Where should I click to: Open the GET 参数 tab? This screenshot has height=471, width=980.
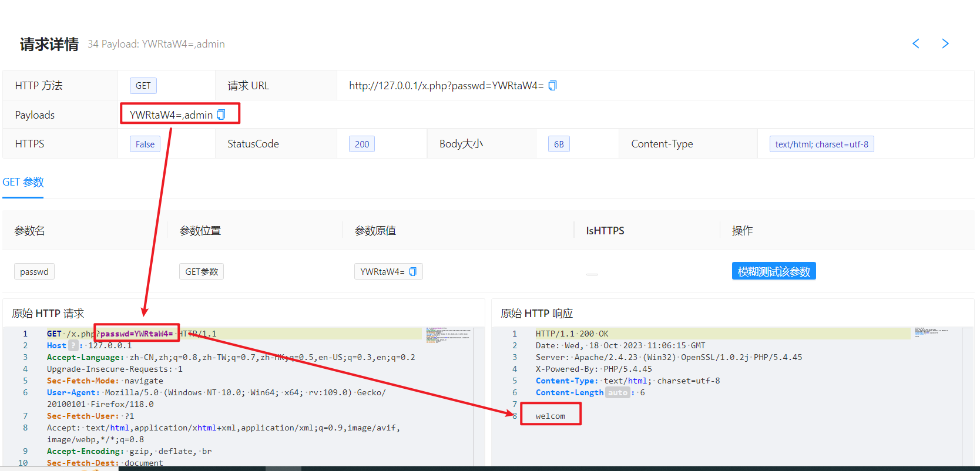[x=23, y=182]
